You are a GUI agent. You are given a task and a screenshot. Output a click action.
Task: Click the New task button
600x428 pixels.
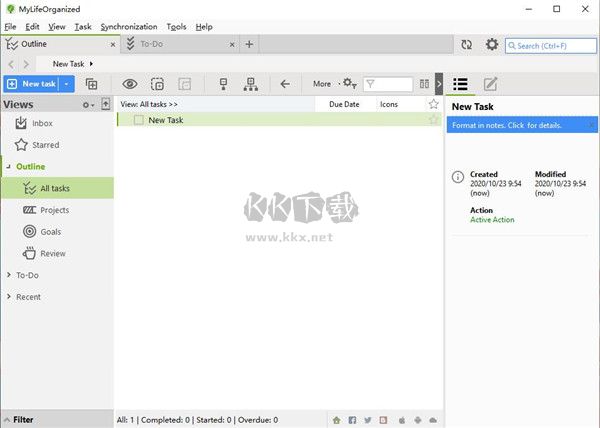[x=31, y=84]
